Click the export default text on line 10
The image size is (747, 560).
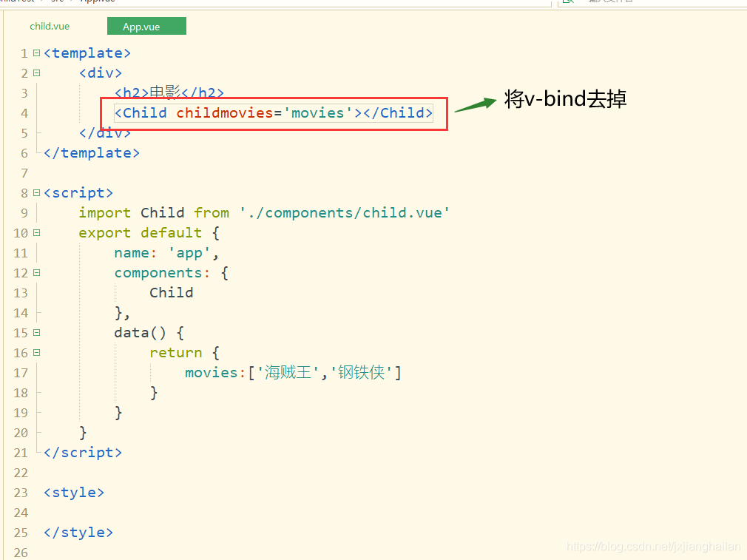[140, 232]
